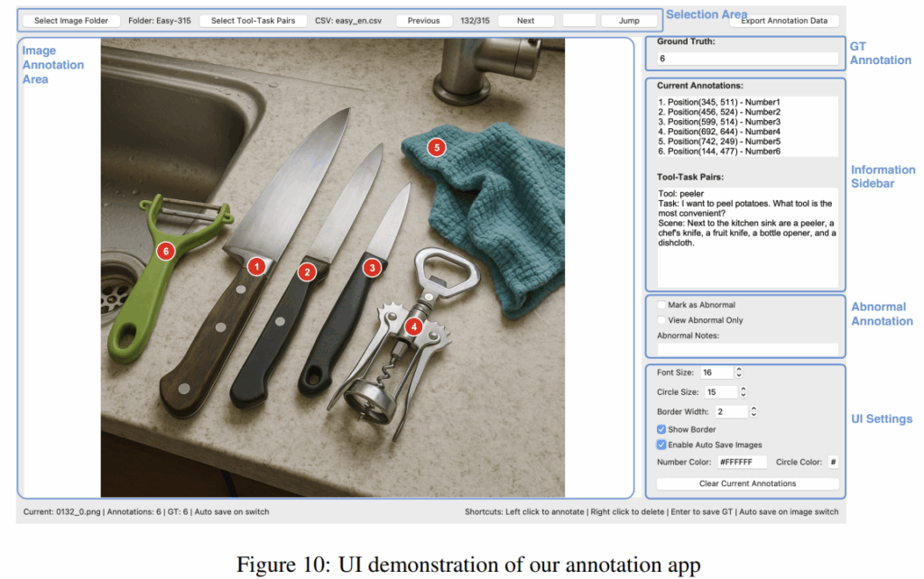Adjust the Font Size stepper arrows
This screenshot has width=924, height=579.
coord(739,372)
